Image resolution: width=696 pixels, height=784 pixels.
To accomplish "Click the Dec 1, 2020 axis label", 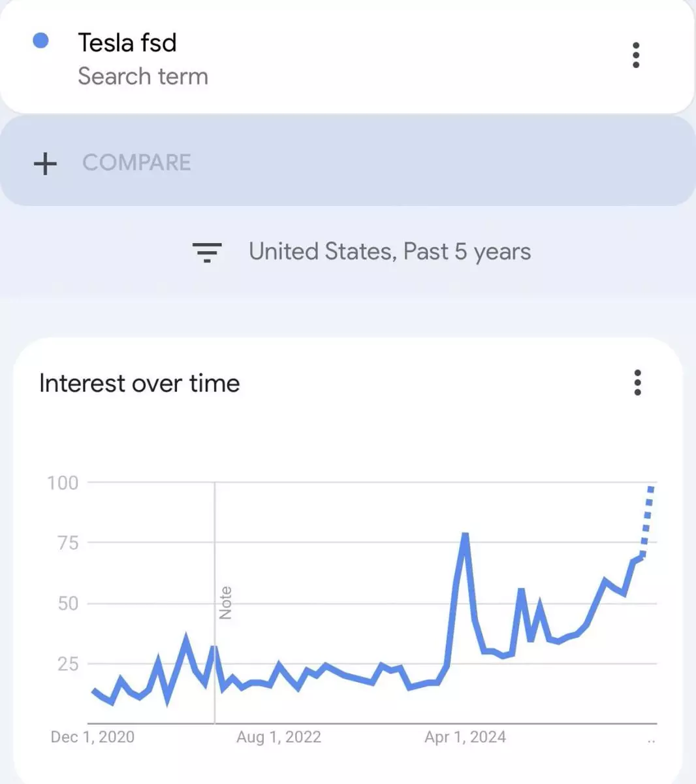I will [x=93, y=737].
